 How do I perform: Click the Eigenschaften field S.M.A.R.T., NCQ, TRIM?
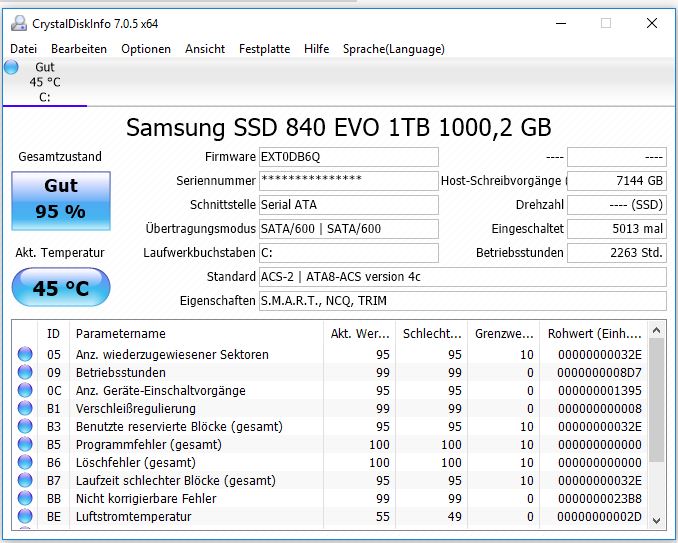[x=463, y=300]
